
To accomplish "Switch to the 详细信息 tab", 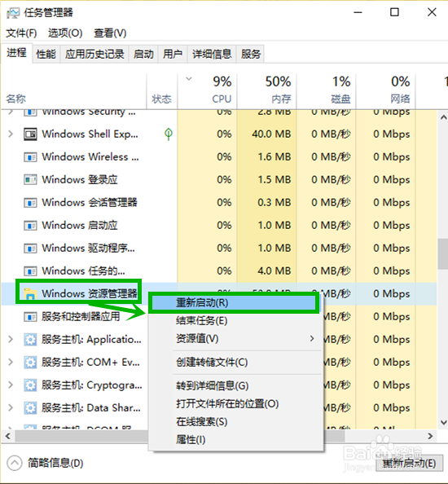I will tap(212, 55).
